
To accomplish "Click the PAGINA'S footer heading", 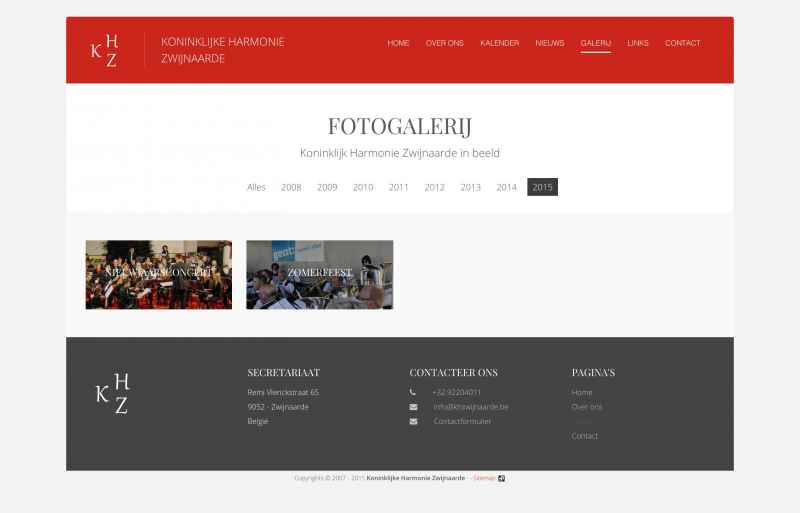I will [593, 373].
